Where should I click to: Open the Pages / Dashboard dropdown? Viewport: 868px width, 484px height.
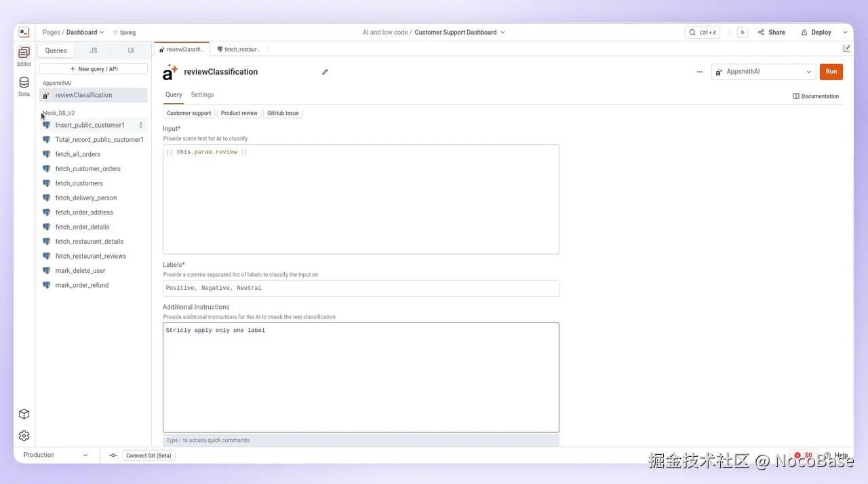(x=73, y=32)
